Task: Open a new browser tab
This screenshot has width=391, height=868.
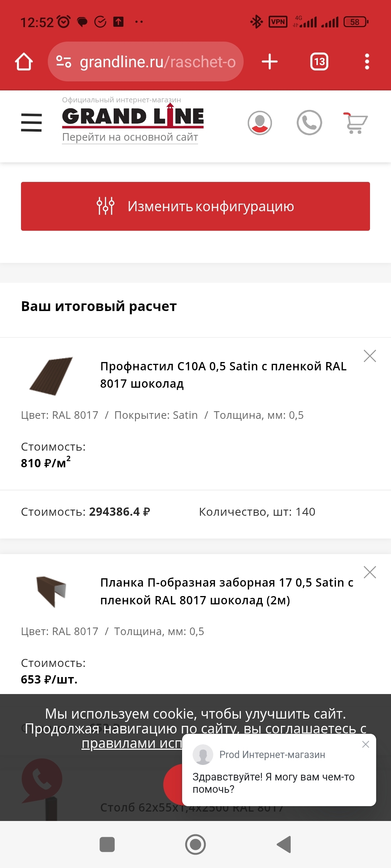Action: [270, 61]
